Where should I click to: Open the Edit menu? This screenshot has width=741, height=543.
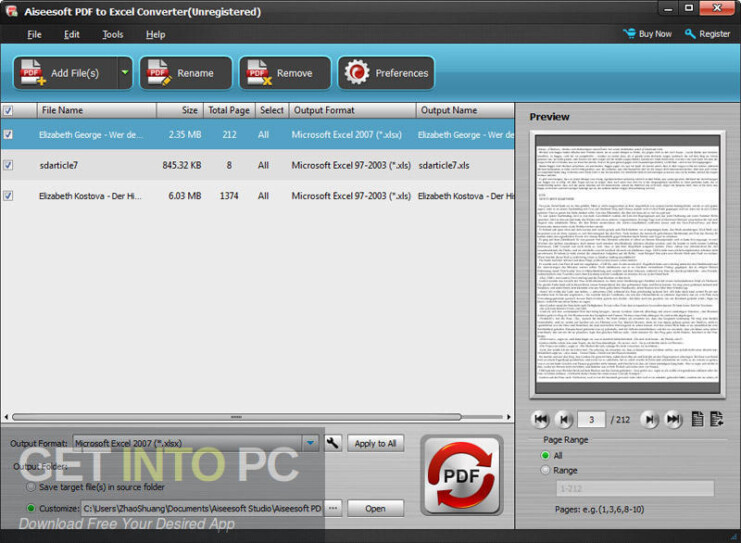pyautogui.click(x=71, y=34)
